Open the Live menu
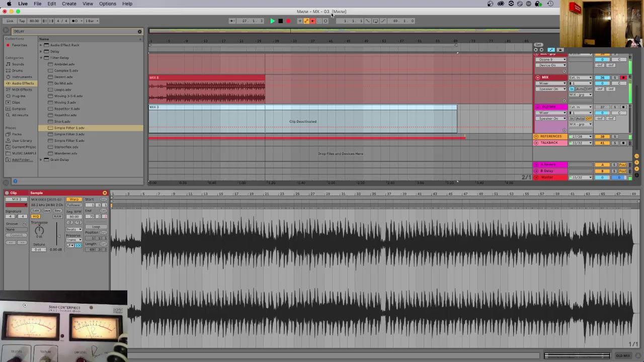644x362 pixels. 23,4
